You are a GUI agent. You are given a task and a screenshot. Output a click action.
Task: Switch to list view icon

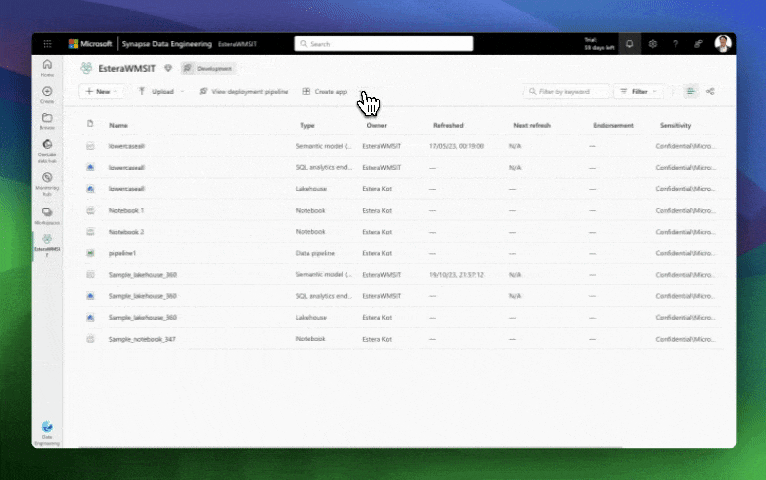point(690,91)
